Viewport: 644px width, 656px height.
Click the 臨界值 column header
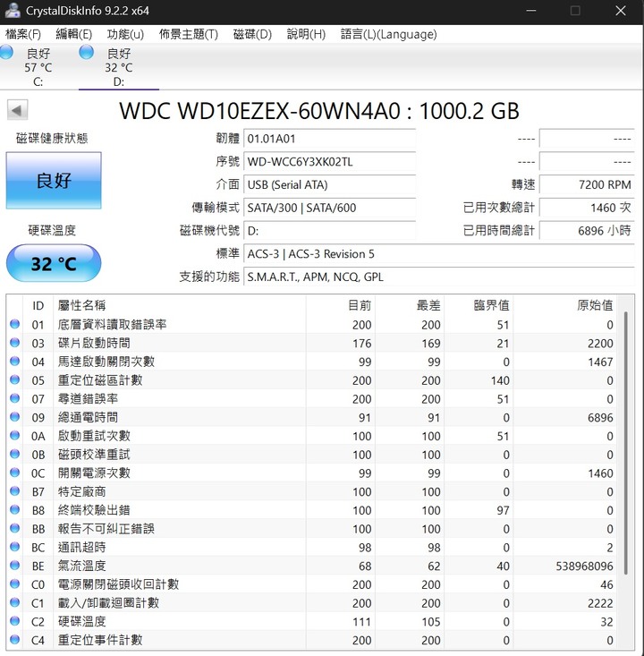click(479, 305)
